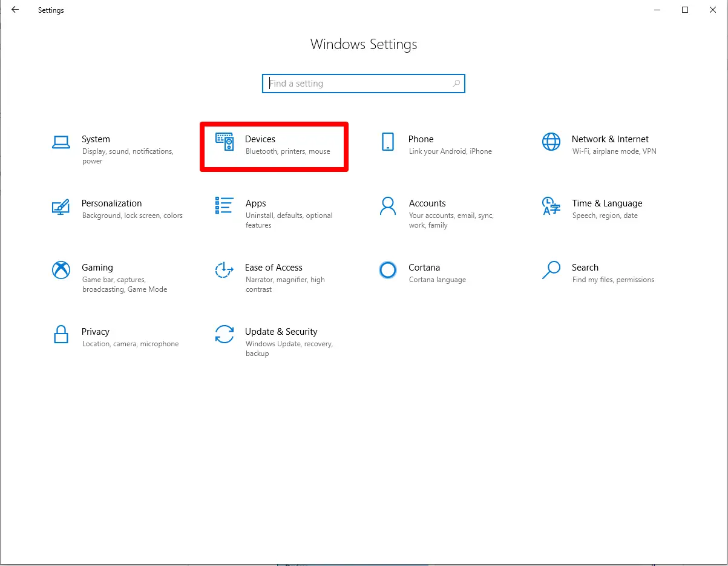Click 'Location, camera, microphone' text
This screenshot has height=566, width=728.
(x=131, y=344)
